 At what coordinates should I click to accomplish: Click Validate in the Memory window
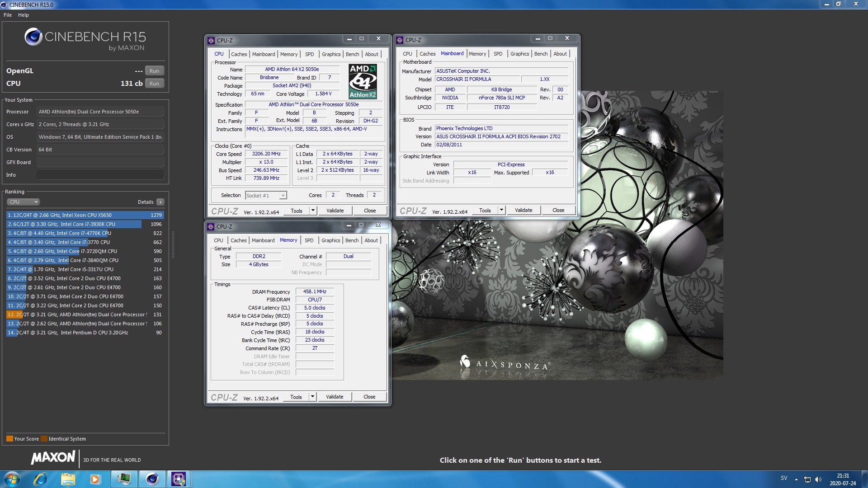point(335,397)
